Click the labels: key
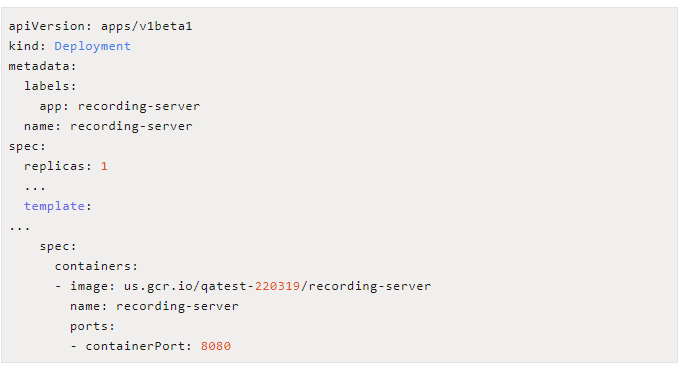 coord(50,86)
